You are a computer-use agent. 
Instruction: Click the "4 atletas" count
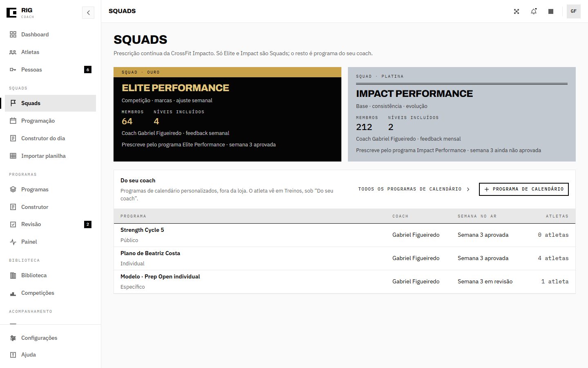pyautogui.click(x=553, y=258)
